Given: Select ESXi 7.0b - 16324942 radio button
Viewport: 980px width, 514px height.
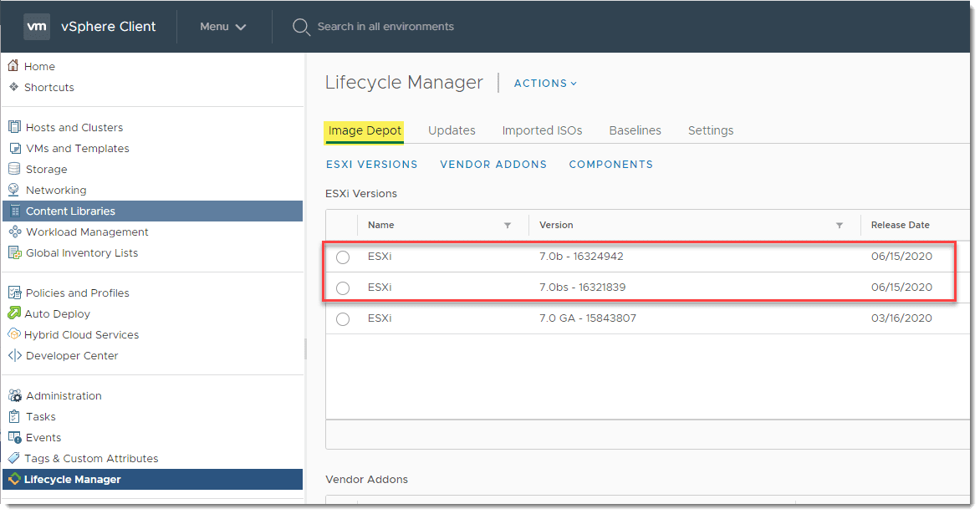Looking at the screenshot, I should click(x=343, y=257).
